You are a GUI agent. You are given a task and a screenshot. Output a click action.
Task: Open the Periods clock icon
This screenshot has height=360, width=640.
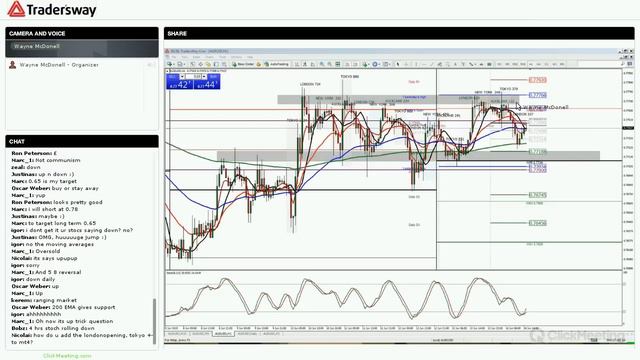pos(375,64)
